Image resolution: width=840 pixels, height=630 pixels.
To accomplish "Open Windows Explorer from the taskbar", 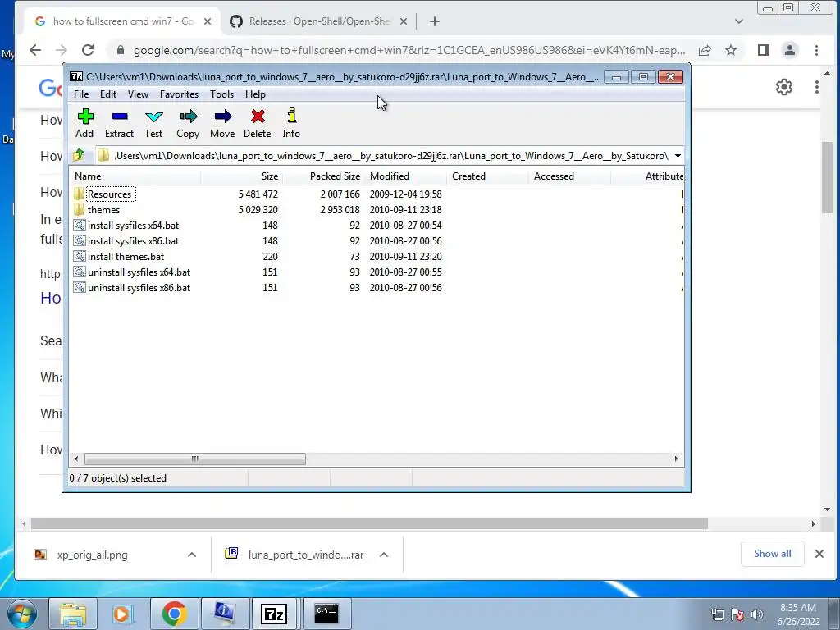I will [73, 614].
